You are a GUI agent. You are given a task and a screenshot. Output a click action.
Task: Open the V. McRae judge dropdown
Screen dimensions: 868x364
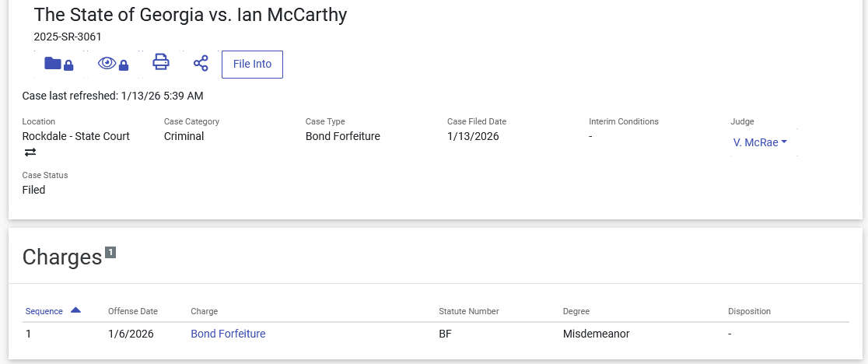(760, 142)
